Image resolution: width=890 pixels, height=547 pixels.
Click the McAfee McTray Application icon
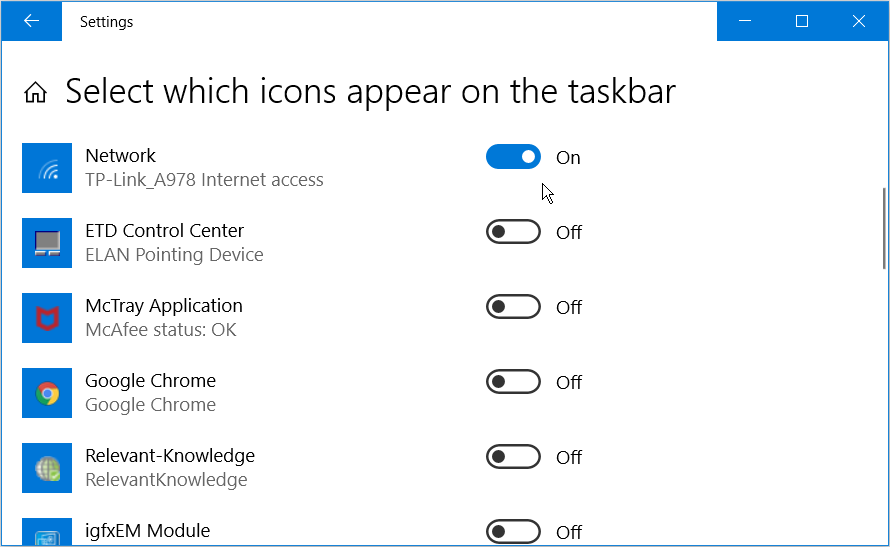coord(47,318)
